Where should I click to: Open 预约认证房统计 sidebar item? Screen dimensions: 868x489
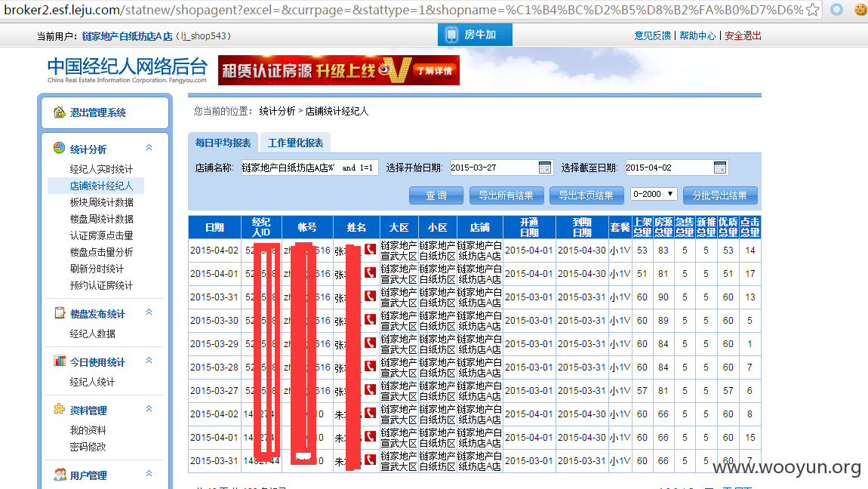(x=101, y=285)
